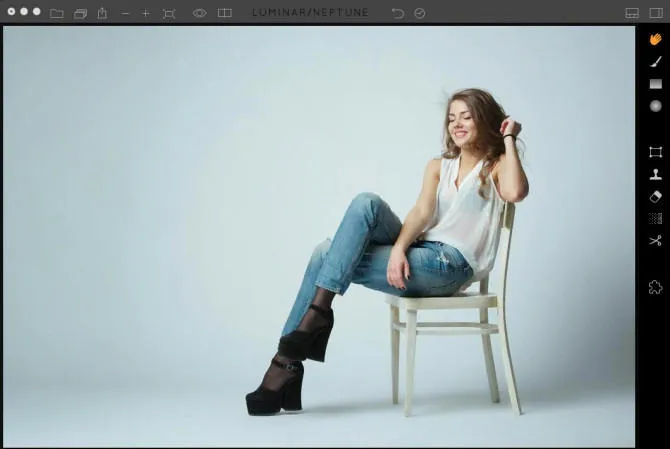
Task: Choose the Gradient mask tool
Action: (655, 84)
